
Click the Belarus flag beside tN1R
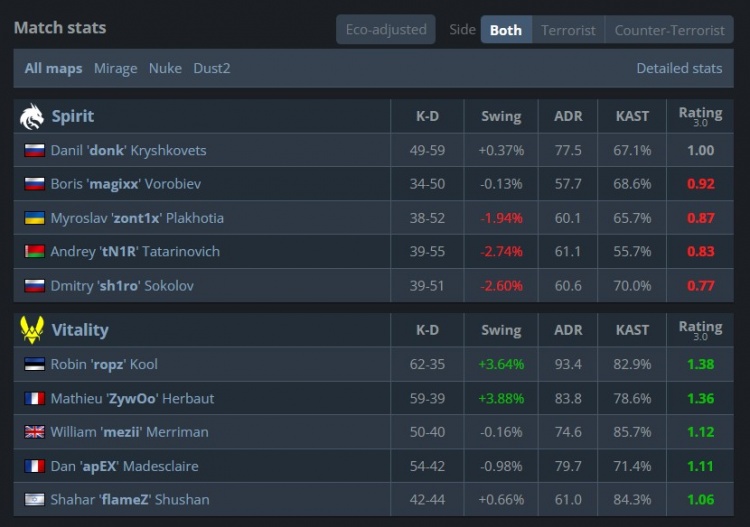click(35, 252)
